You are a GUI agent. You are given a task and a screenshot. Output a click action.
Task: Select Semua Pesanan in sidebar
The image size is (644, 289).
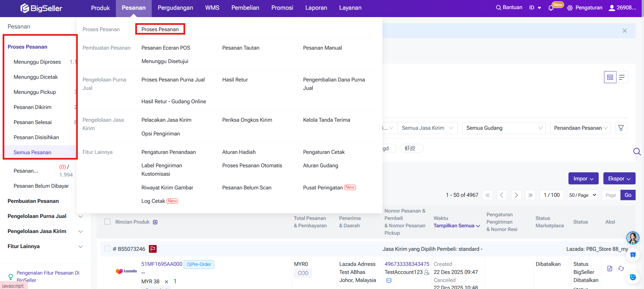coord(32,153)
